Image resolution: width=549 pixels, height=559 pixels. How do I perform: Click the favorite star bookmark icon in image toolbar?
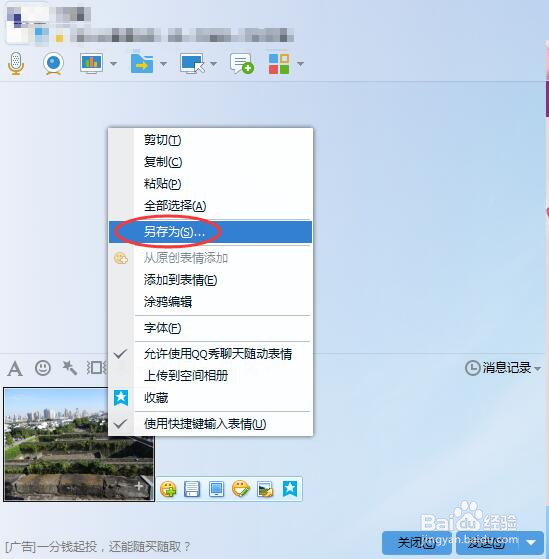point(290,489)
